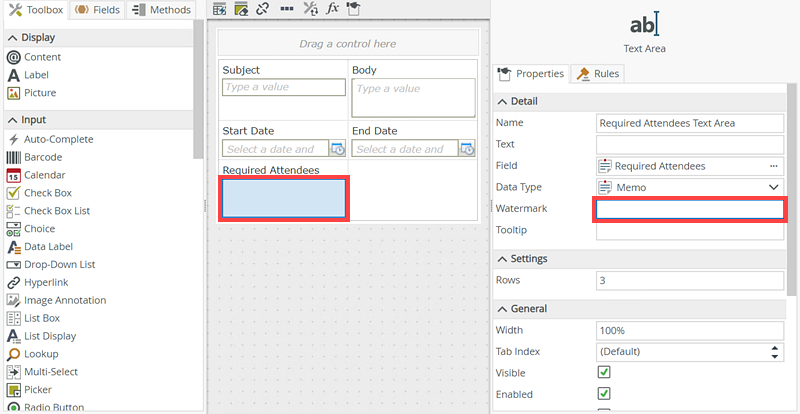The width and height of the screenshot is (800, 414).
Task: Click the unbind link toolbar icon
Action: [x=262, y=9]
